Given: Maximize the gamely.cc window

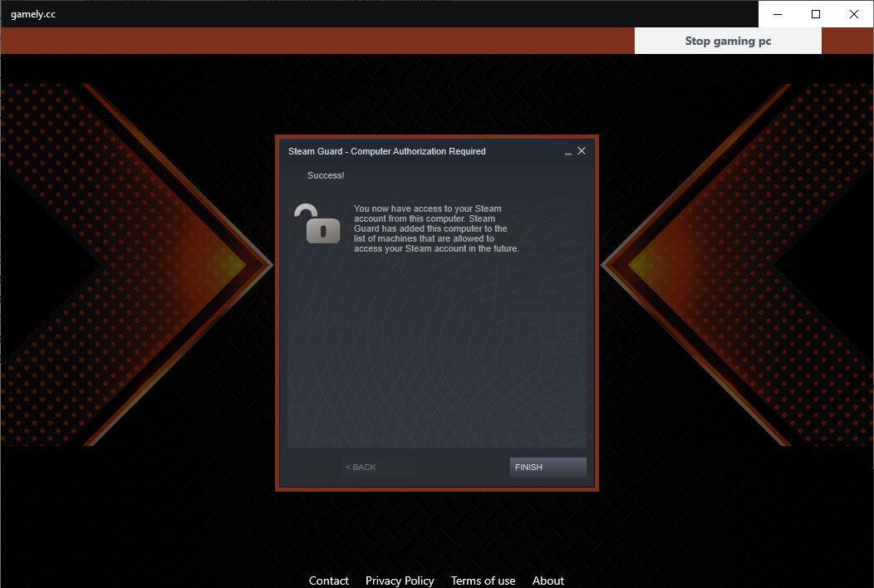Looking at the screenshot, I should click(816, 14).
